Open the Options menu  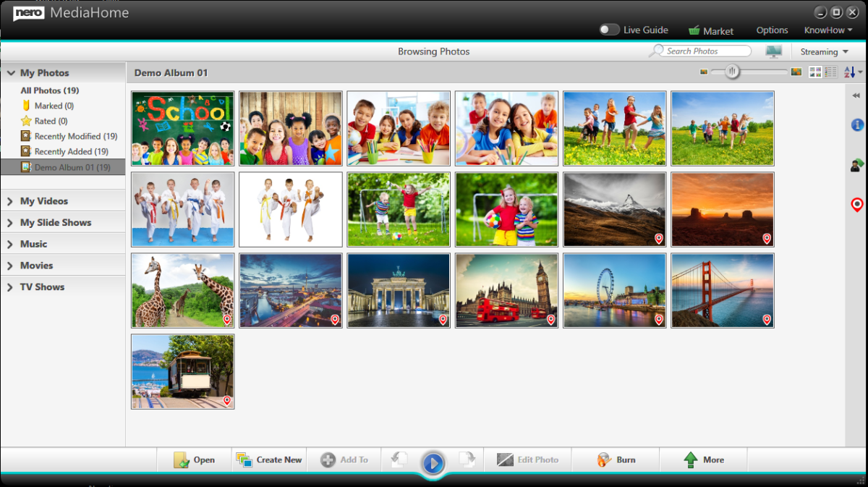point(771,30)
